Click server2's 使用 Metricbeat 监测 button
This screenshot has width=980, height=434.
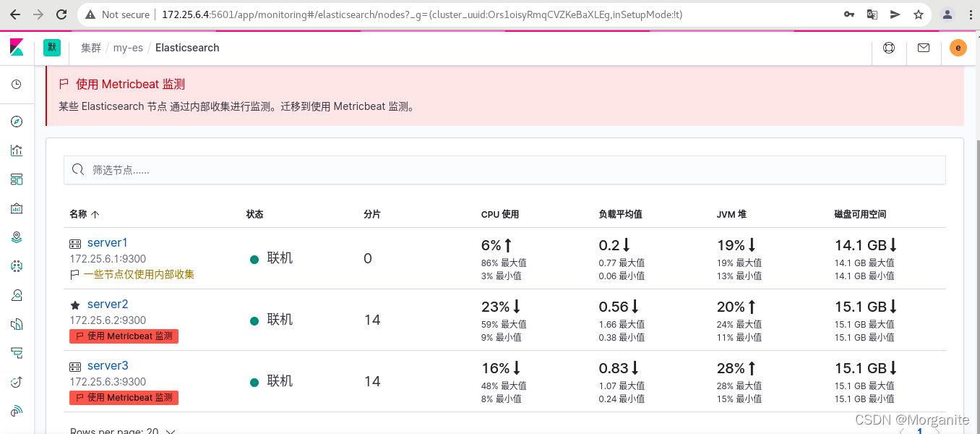pyautogui.click(x=124, y=336)
